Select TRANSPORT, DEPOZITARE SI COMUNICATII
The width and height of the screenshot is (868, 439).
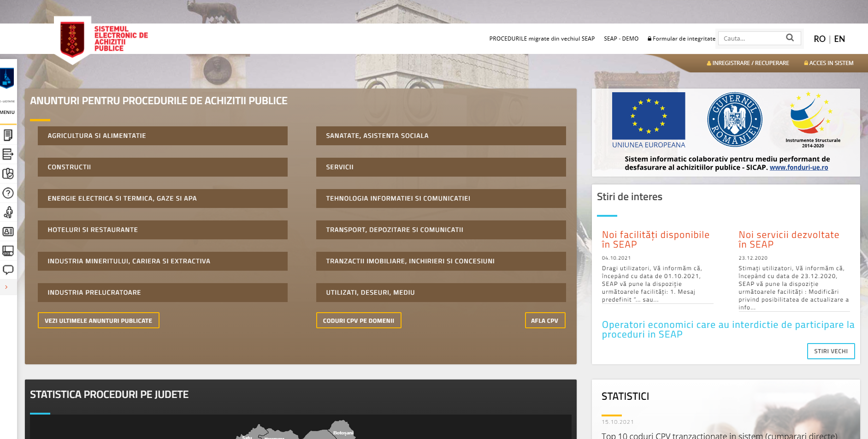(441, 230)
